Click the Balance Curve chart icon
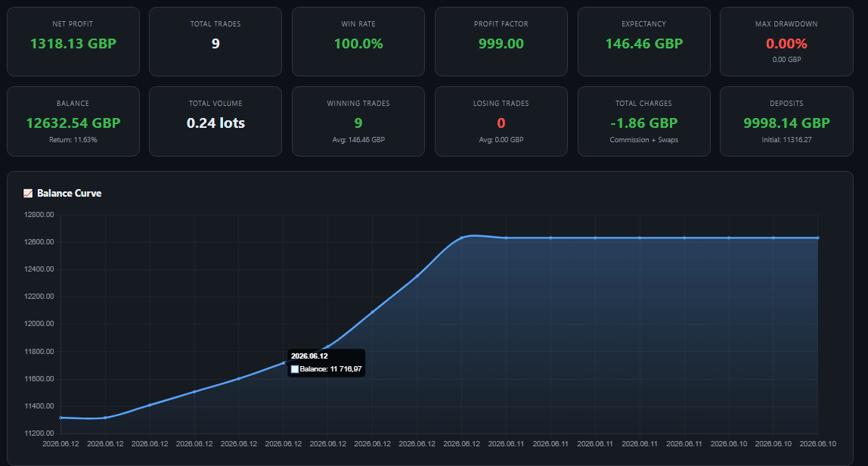The height and width of the screenshot is (466, 868). click(28, 194)
